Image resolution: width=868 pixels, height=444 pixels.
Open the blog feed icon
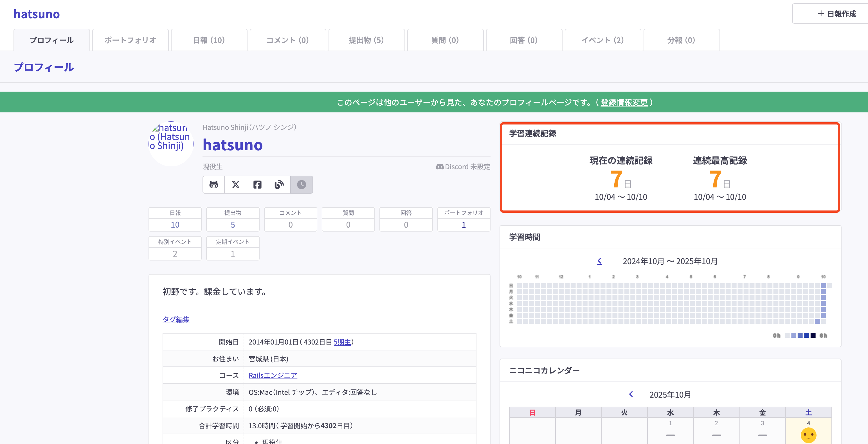tap(279, 184)
